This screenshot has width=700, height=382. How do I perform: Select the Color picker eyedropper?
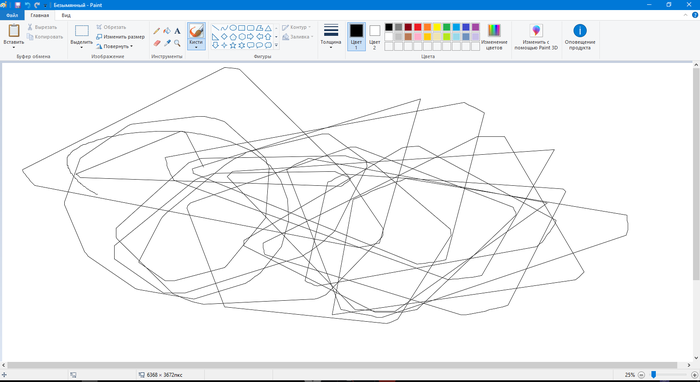pos(167,43)
